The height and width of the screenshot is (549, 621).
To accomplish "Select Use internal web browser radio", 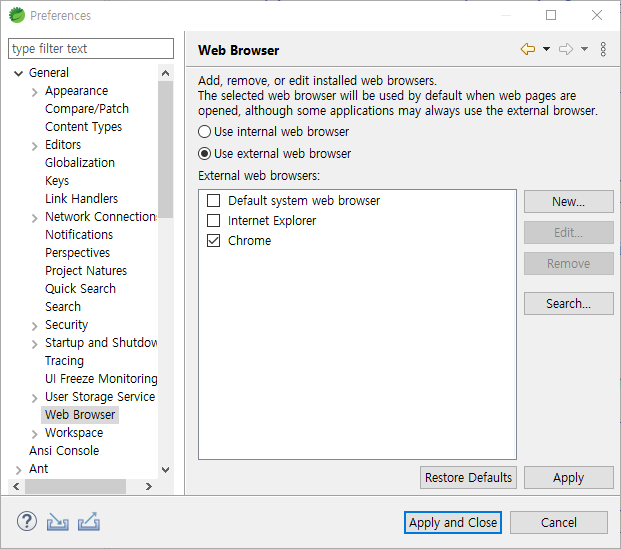I will (204, 132).
